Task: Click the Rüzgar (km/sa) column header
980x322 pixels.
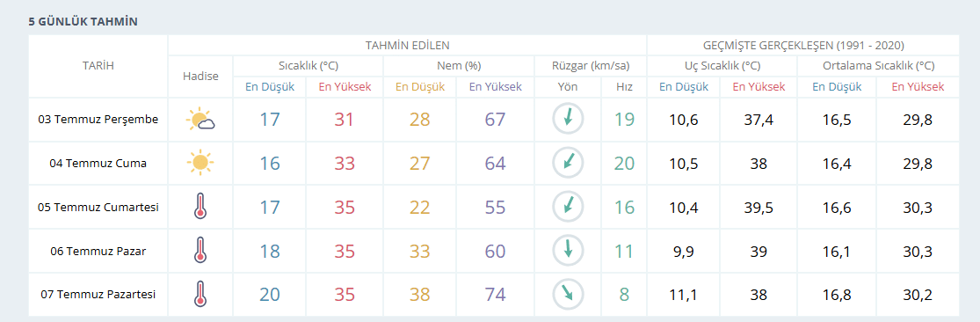Action: point(591,66)
